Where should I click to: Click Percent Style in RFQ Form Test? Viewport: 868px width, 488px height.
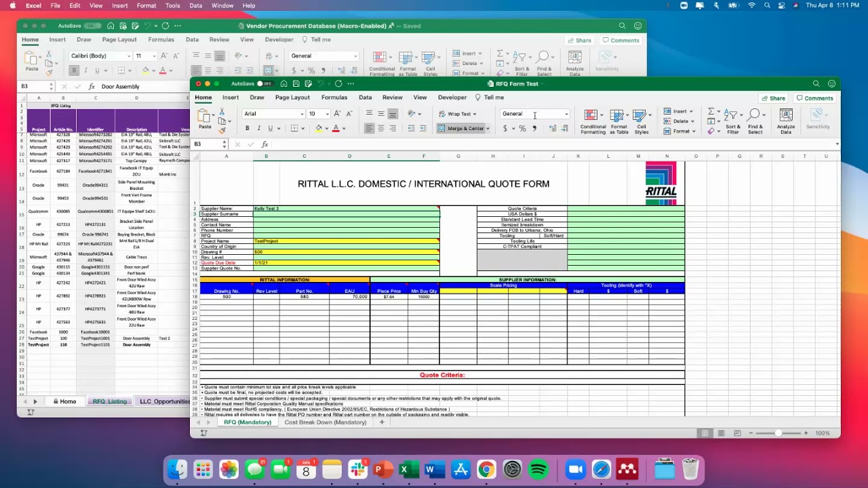pyautogui.click(x=522, y=128)
